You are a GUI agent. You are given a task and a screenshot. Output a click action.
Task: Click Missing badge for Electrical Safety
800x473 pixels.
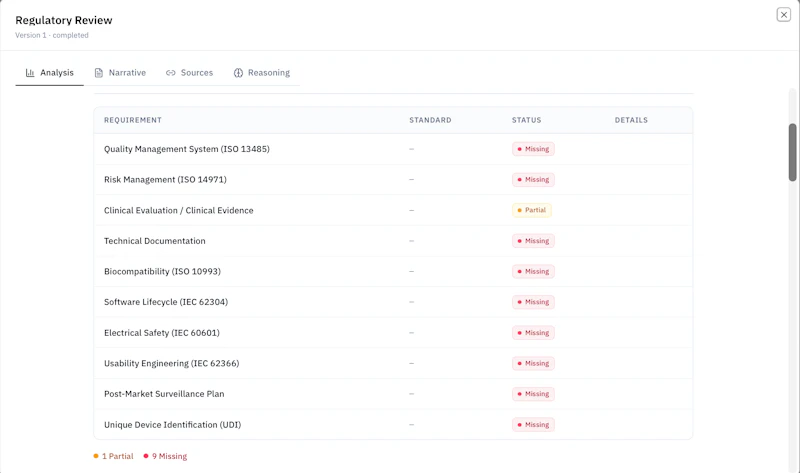pyautogui.click(x=533, y=333)
